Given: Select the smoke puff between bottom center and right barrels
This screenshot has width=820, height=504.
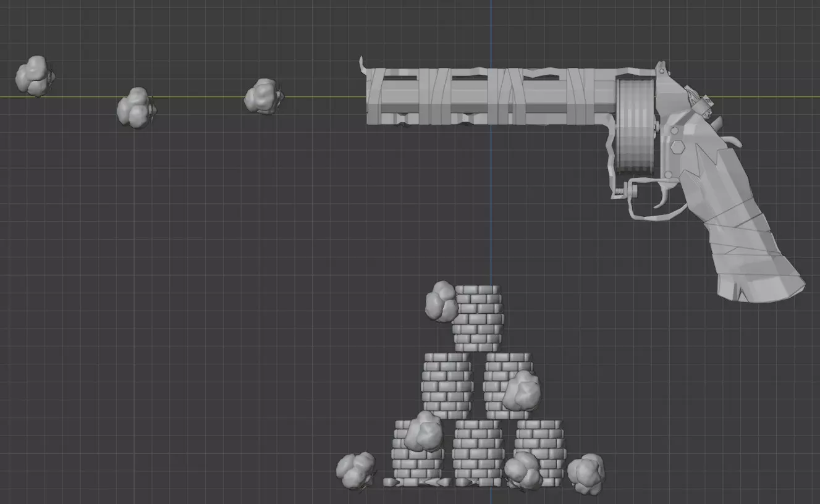Looking at the screenshot, I should click(523, 471).
